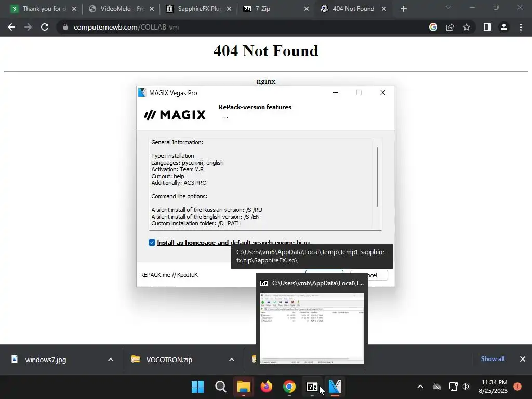Click the information text scrollbar in installer
This screenshot has height=399, width=532.
click(x=377, y=177)
